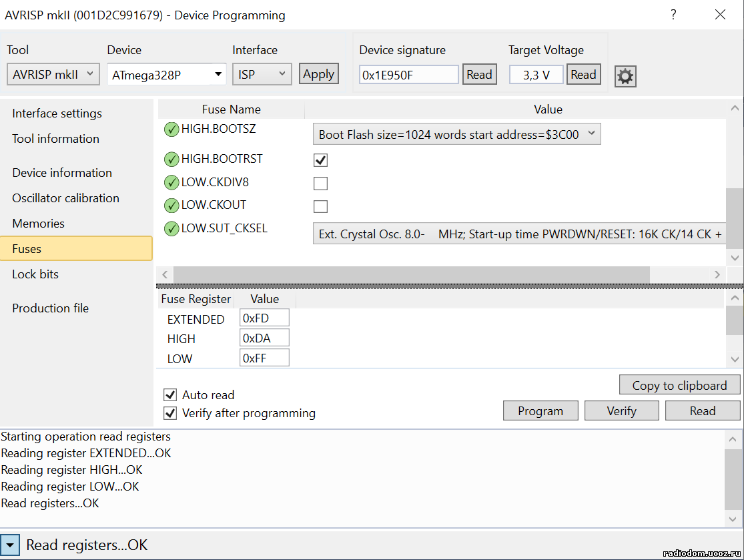Read the target voltage
The width and height of the screenshot is (744, 560).
point(583,75)
